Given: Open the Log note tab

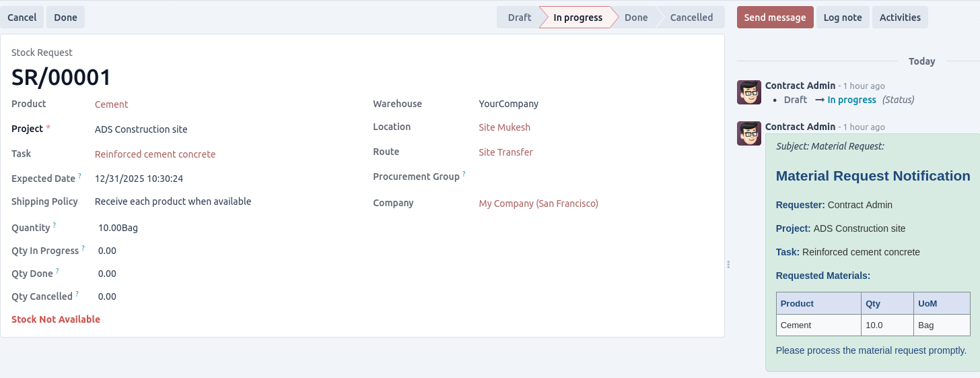Looking at the screenshot, I should click(843, 18).
